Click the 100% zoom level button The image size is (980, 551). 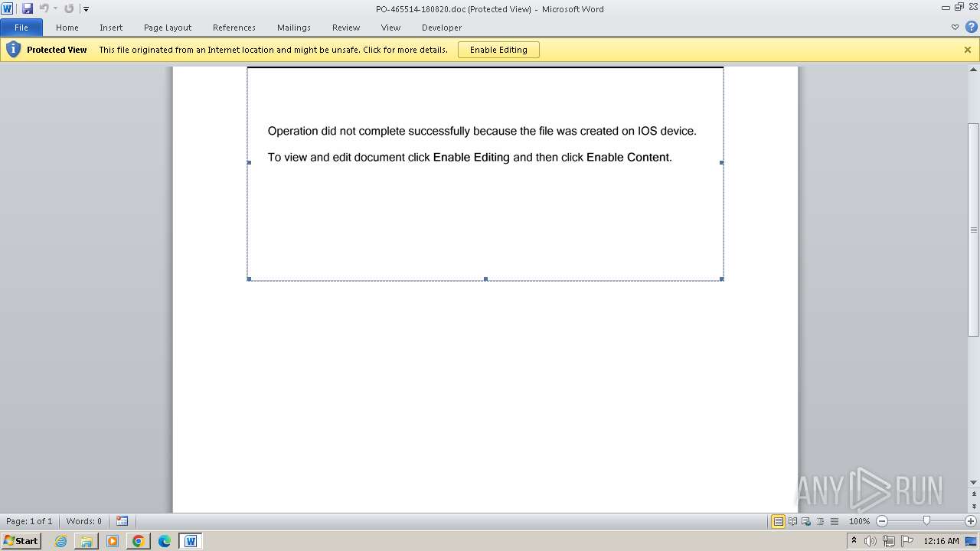click(859, 521)
